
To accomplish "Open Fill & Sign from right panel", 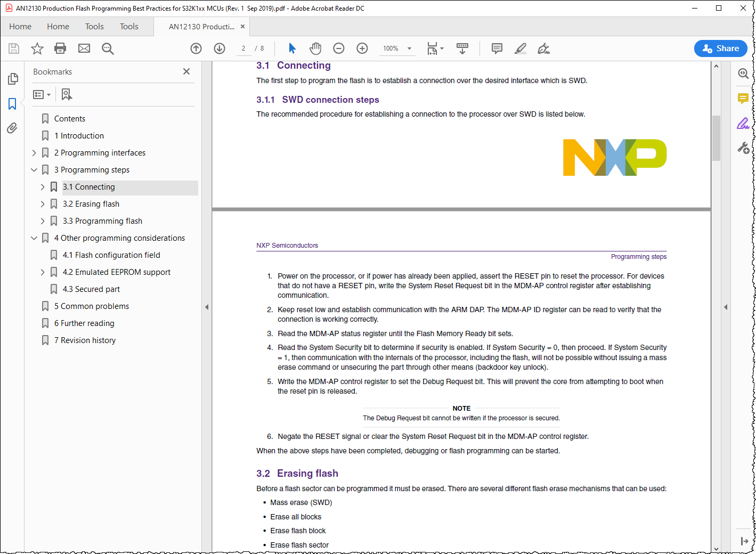I will (743, 123).
